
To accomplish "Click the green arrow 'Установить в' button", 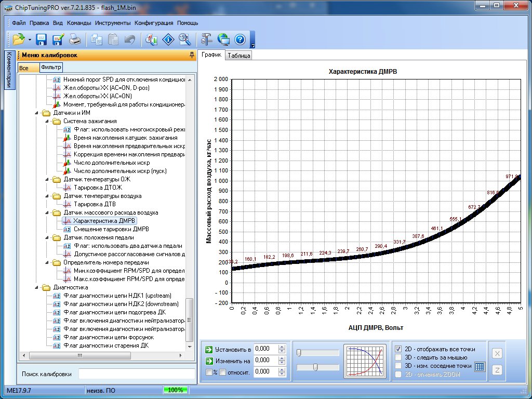I will pyautogui.click(x=209, y=349).
